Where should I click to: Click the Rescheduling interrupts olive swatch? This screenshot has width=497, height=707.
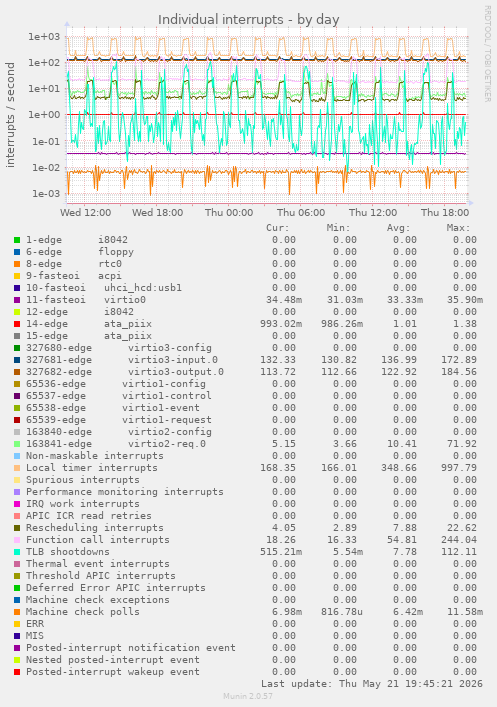pos(17,528)
